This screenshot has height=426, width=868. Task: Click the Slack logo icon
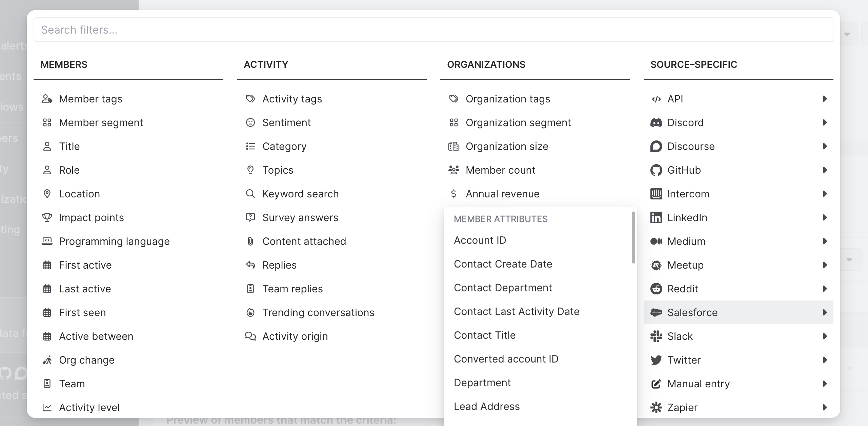656,336
